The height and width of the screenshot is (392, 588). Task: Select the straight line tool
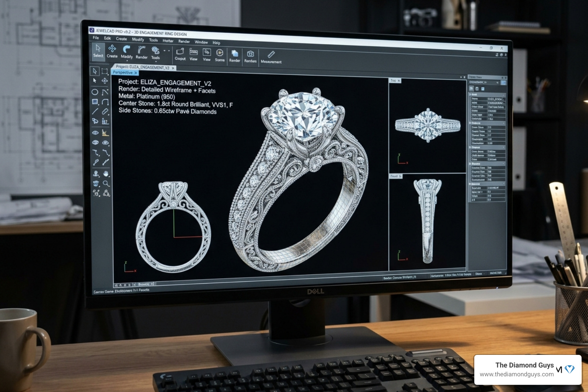(95, 111)
